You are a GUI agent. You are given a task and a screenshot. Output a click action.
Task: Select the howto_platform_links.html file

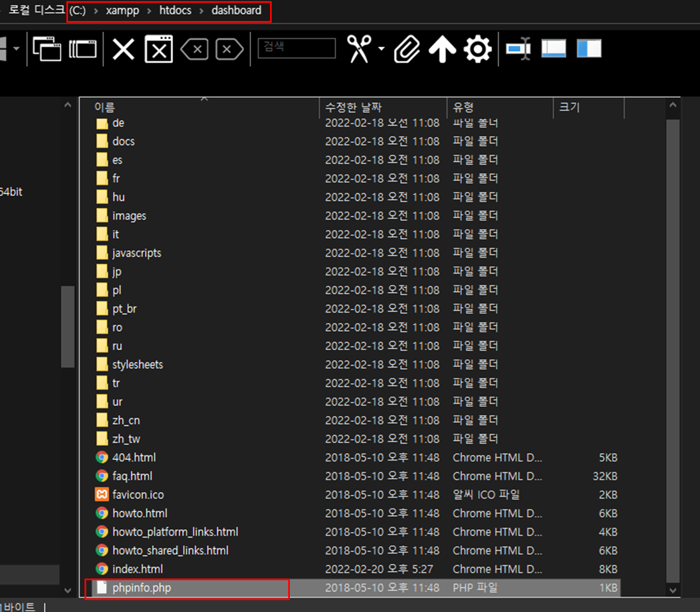pos(175,532)
